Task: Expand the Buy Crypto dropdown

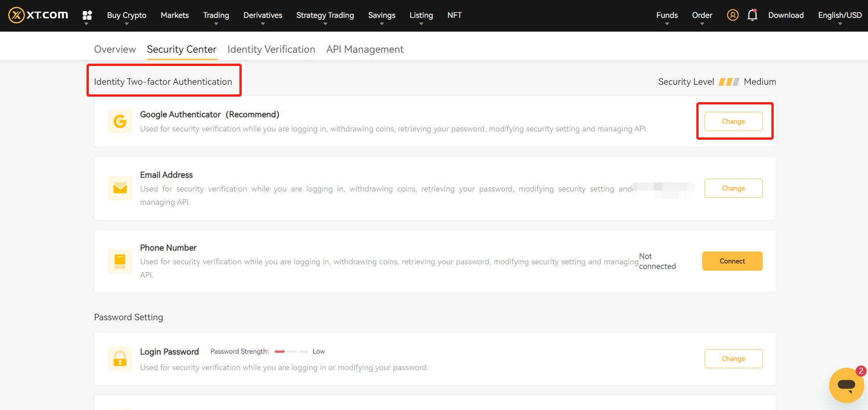Action: pyautogui.click(x=126, y=16)
